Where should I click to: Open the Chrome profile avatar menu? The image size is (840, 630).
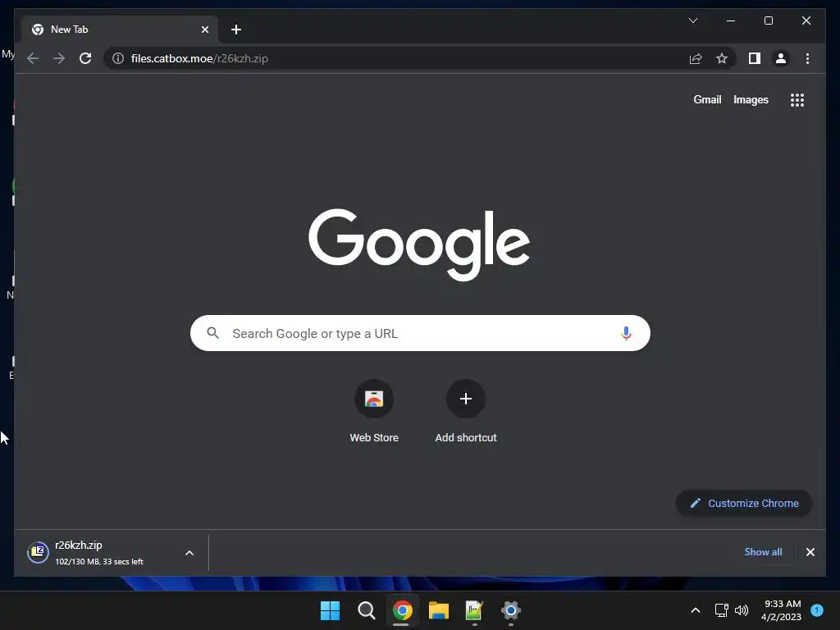(781, 58)
